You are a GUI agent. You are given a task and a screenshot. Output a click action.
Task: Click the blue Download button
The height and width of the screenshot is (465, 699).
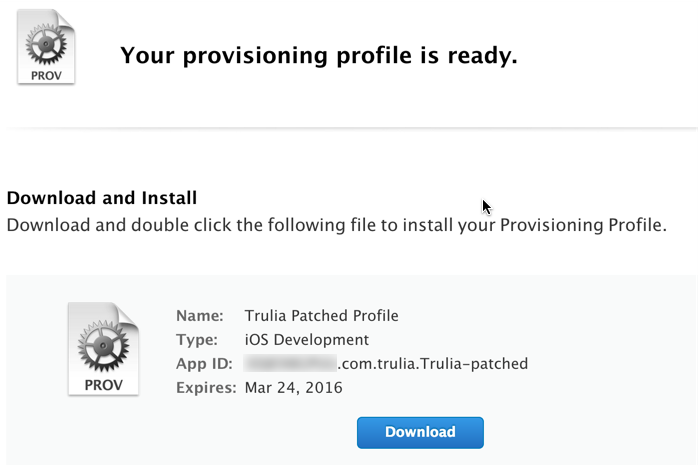click(420, 432)
